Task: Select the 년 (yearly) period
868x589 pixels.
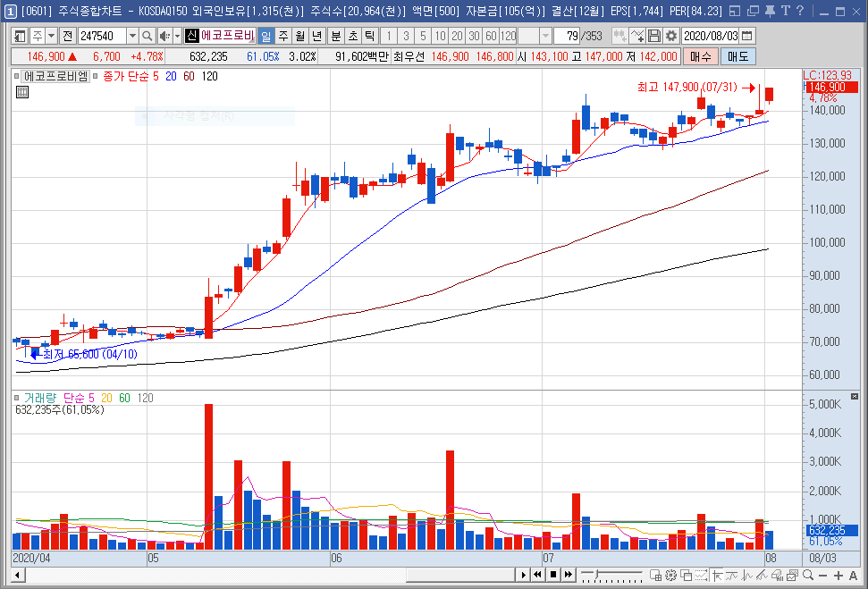Action: (317, 36)
